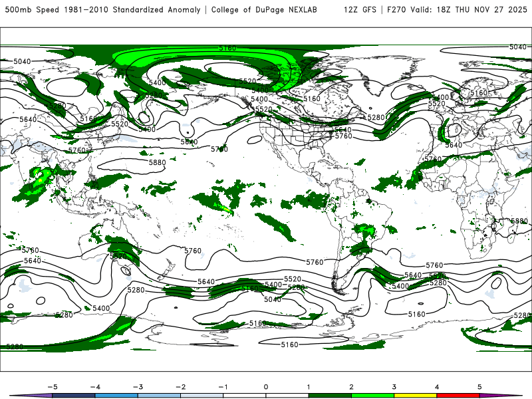
Task: Click the 5520 contour label over southeastern Australia
Action: 118,256
